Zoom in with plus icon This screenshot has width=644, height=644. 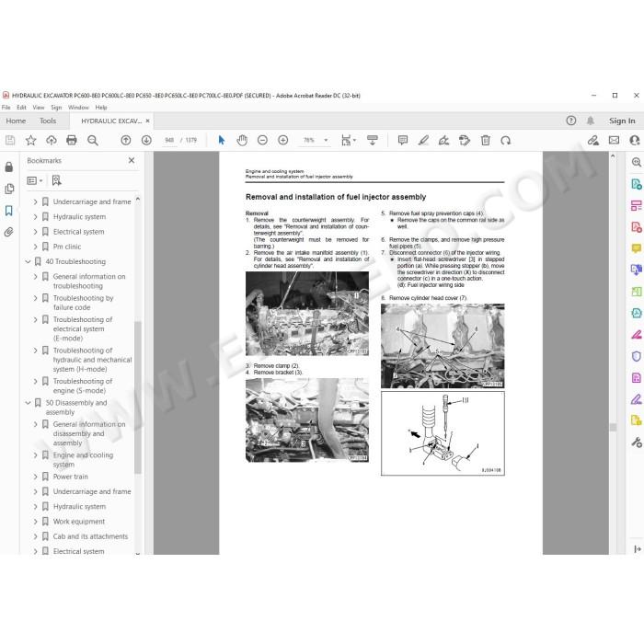coord(283,141)
